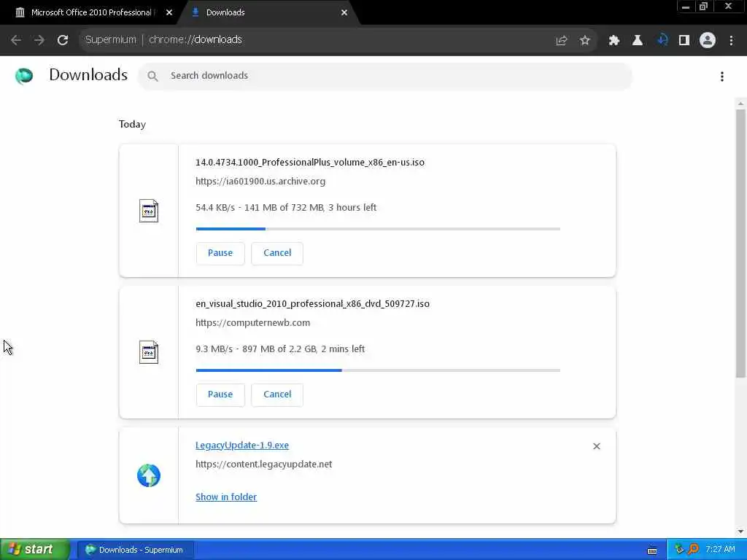The image size is (747, 560).
Task: Open the LegacyUpdate-1.9.exe file link
Action: [x=242, y=446]
